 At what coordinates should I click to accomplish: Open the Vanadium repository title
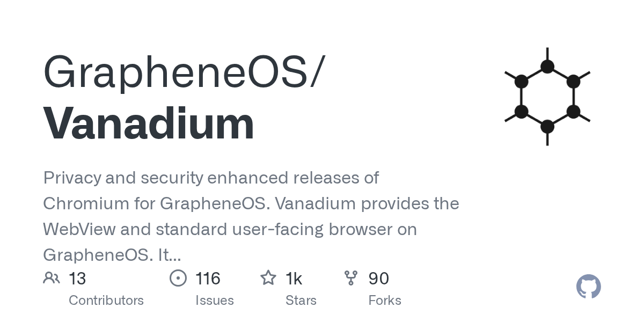click(149, 123)
